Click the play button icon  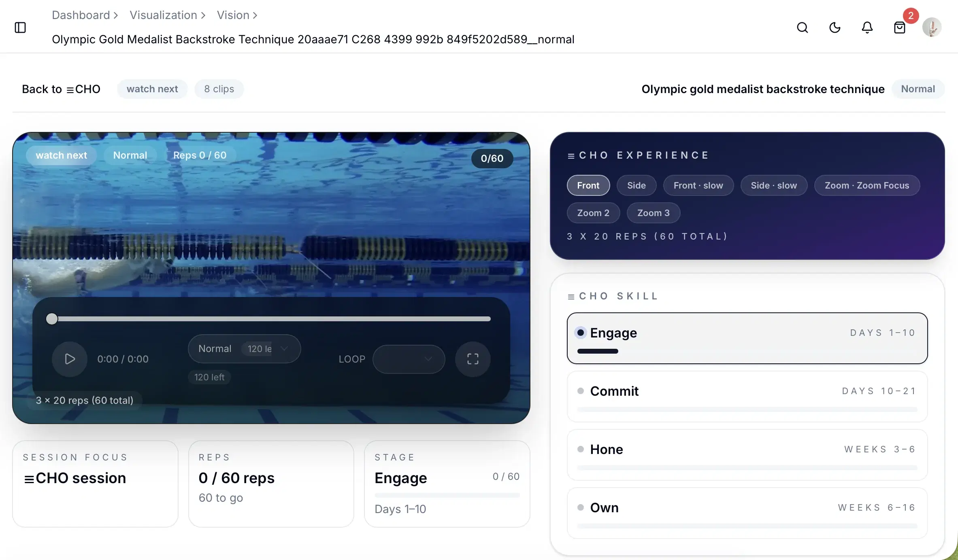click(70, 359)
